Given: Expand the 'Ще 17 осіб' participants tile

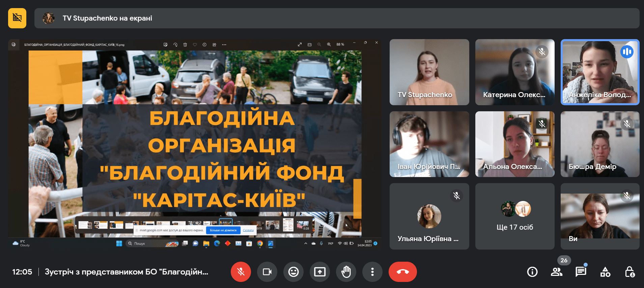Looking at the screenshot, I should pyautogui.click(x=515, y=216).
